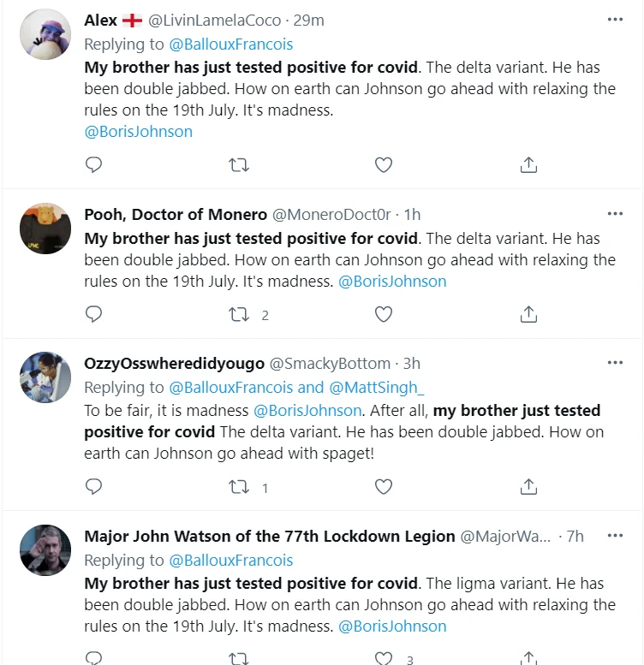Open OzzyOsswheredidyougo's profile name

[x=174, y=364]
